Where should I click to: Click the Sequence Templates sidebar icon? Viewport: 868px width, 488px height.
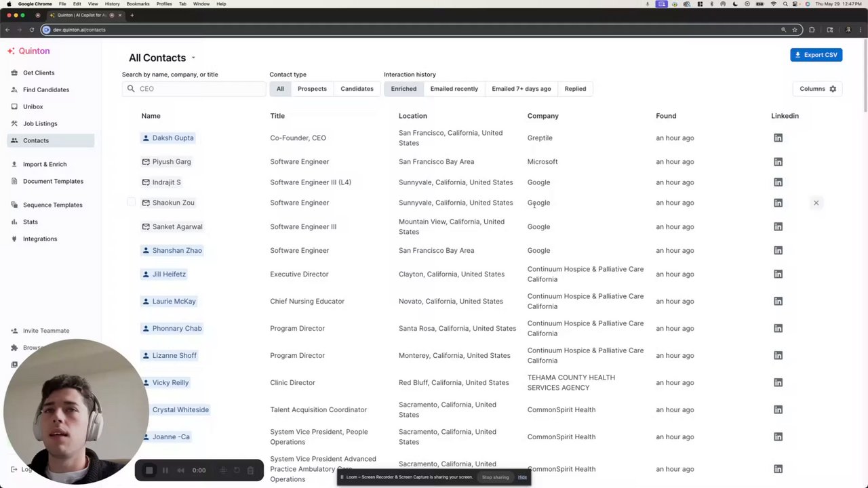coord(15,205)
